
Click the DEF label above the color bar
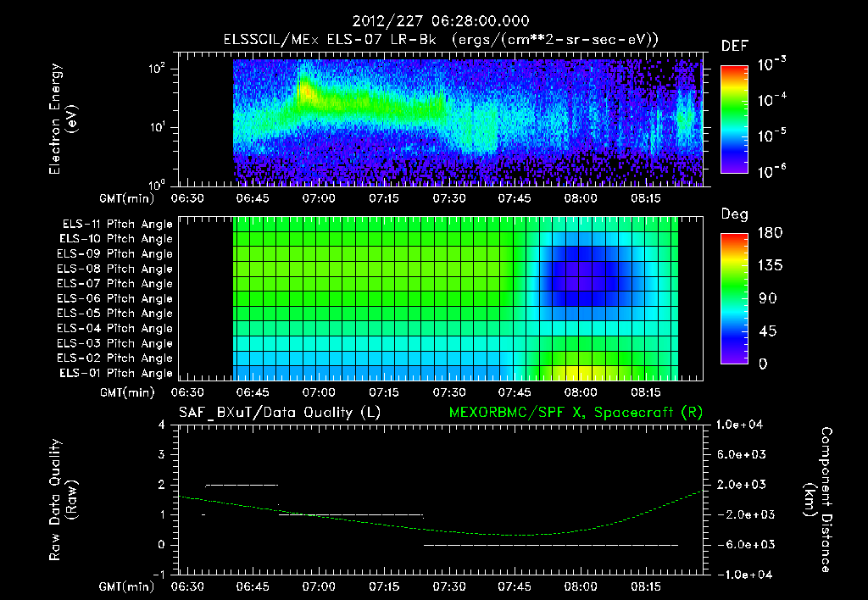[735, 46]
